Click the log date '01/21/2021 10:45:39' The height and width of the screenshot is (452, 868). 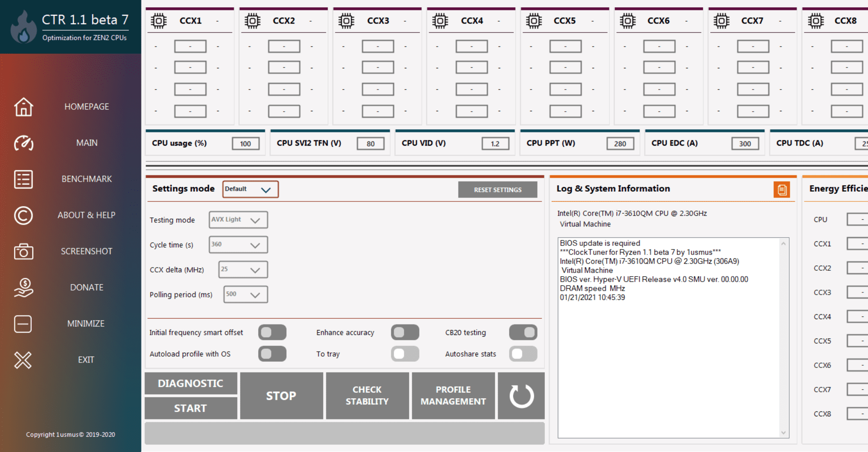pyautogui.click(x=592, y=297)
